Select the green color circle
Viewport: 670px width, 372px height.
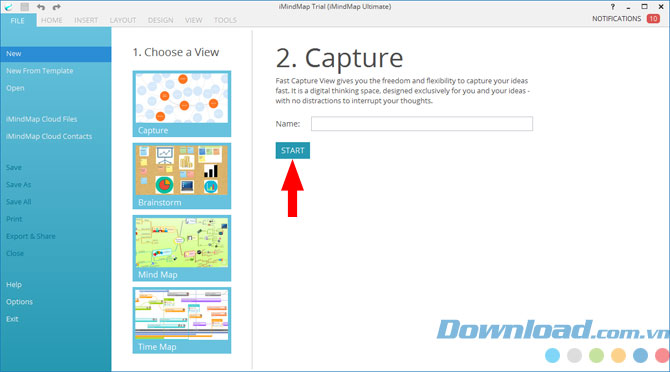coord(596,355)
